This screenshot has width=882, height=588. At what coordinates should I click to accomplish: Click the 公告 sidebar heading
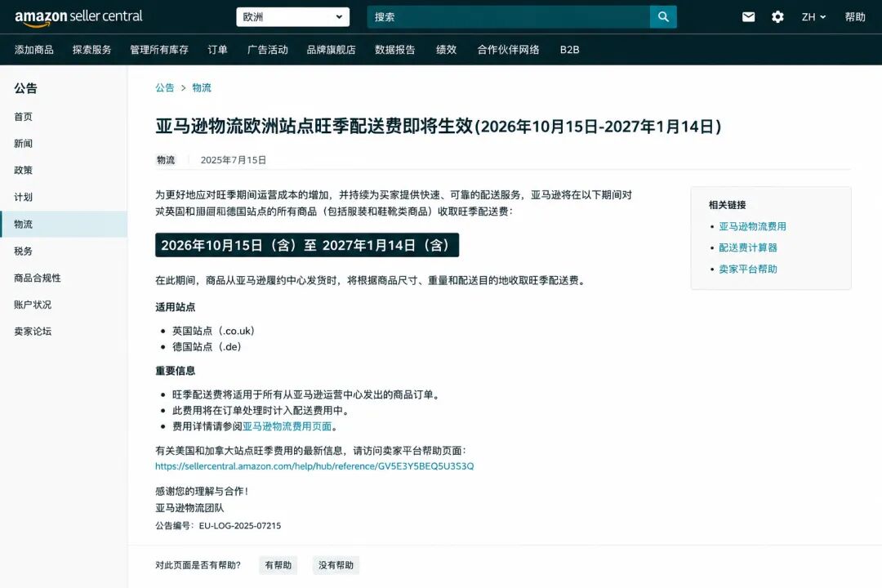26,88
